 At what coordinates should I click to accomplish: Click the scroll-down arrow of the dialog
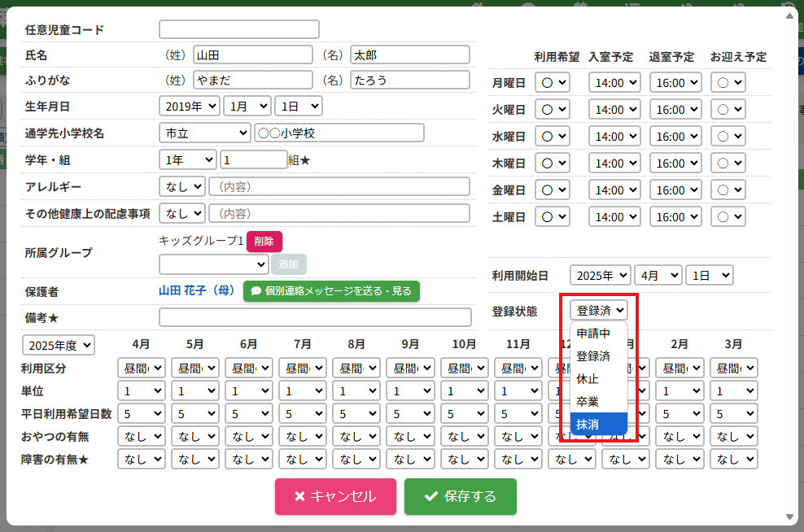point(789,517)
